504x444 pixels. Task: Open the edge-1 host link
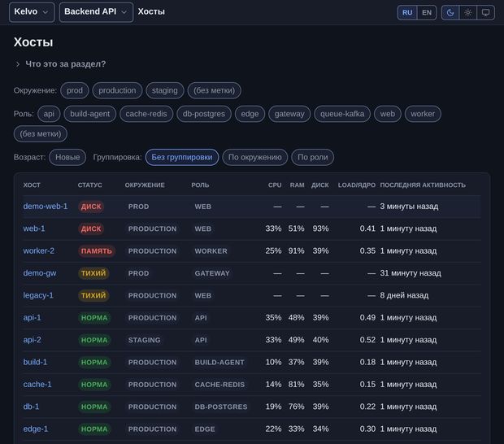(36, 429)
